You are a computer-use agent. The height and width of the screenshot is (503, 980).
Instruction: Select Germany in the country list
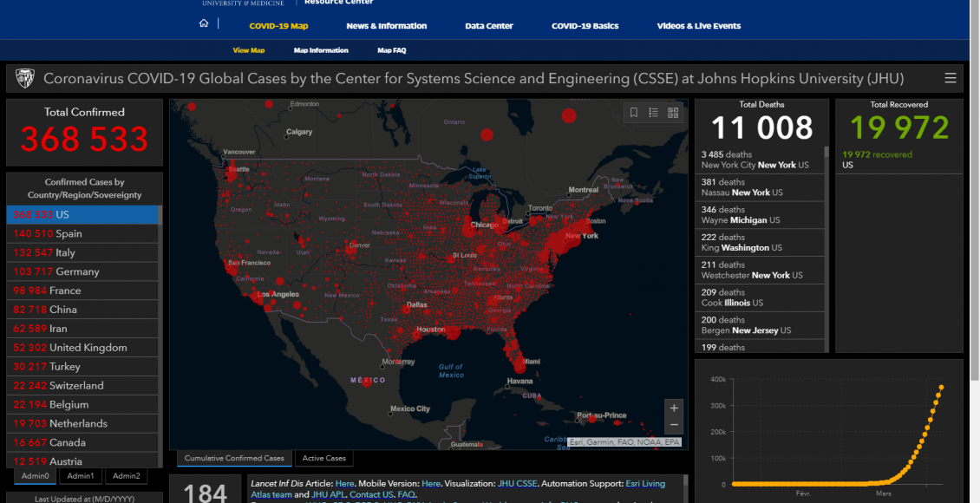(82, 271)
